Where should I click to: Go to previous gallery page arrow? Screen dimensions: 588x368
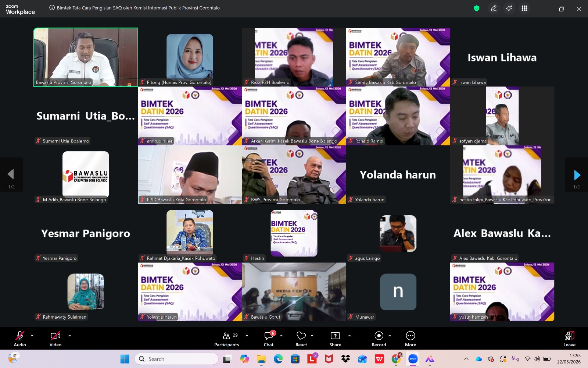pyautogui.click(x=11, y=174)
